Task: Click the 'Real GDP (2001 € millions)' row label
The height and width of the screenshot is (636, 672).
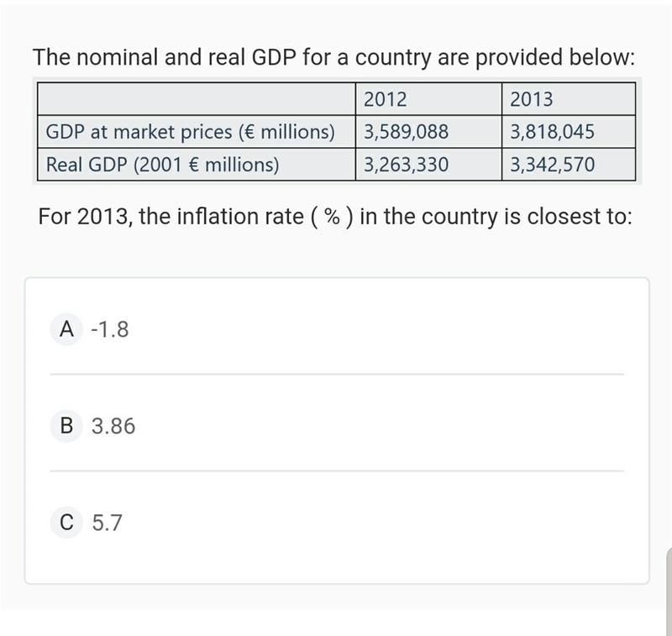Action: (x=197, y=165)
